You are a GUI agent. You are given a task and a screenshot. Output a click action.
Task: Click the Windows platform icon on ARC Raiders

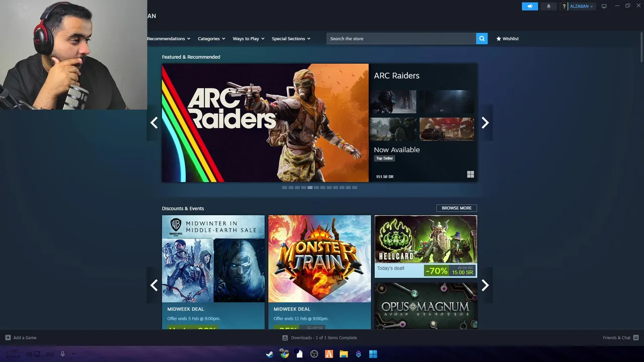point(470,174)
